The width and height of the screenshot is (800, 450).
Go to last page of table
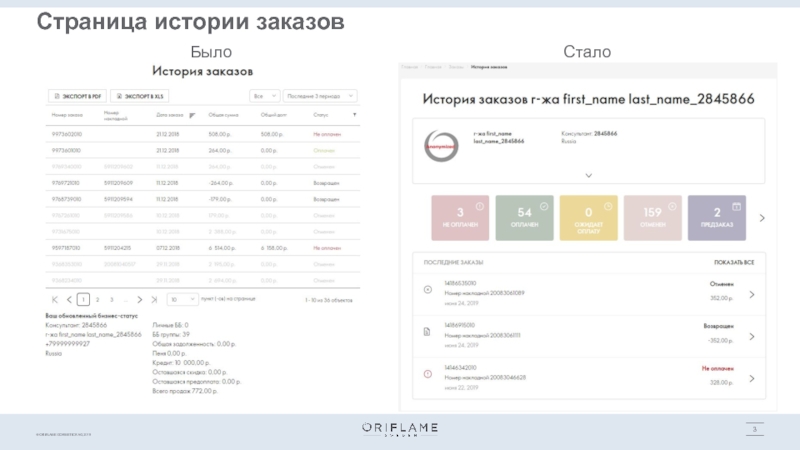pyautogui.click(x=154, y=299)
